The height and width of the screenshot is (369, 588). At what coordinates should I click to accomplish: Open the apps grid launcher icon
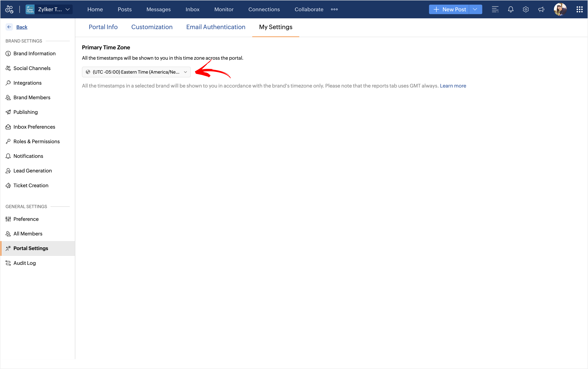point(579,9)
